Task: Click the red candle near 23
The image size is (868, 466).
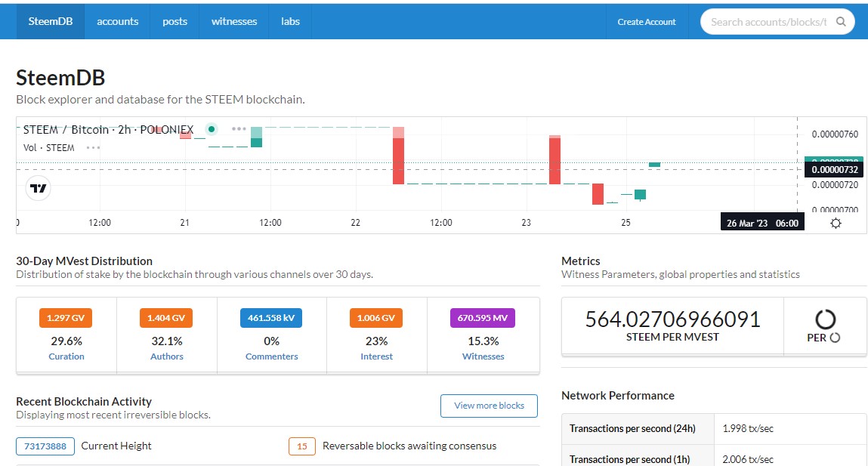Action: tap(555, 160)
